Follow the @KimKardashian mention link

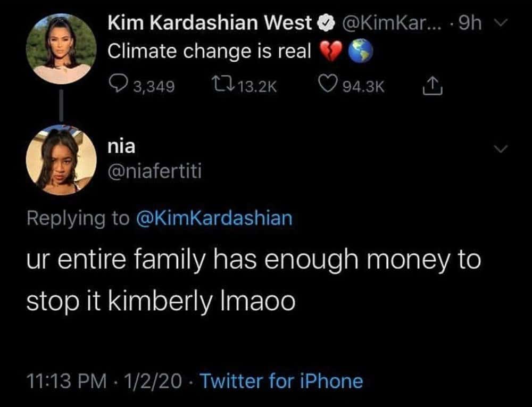tap(215, 218)
